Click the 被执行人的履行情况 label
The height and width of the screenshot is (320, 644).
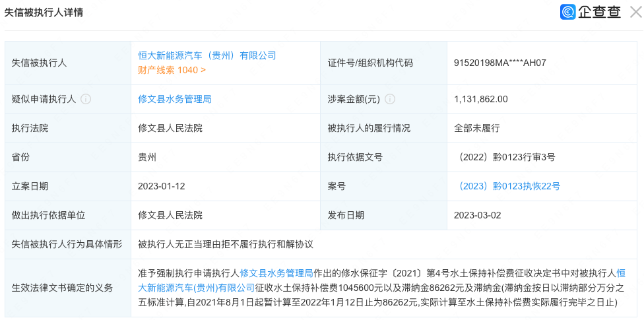click(369, 128)
